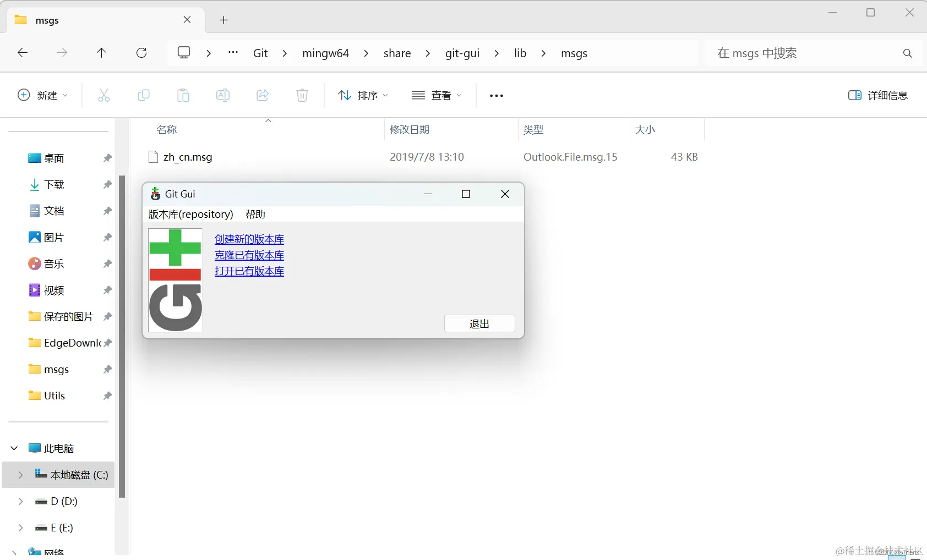Click the 创建新的版本库 link
The image size is (927, 560).
point(249,239)
